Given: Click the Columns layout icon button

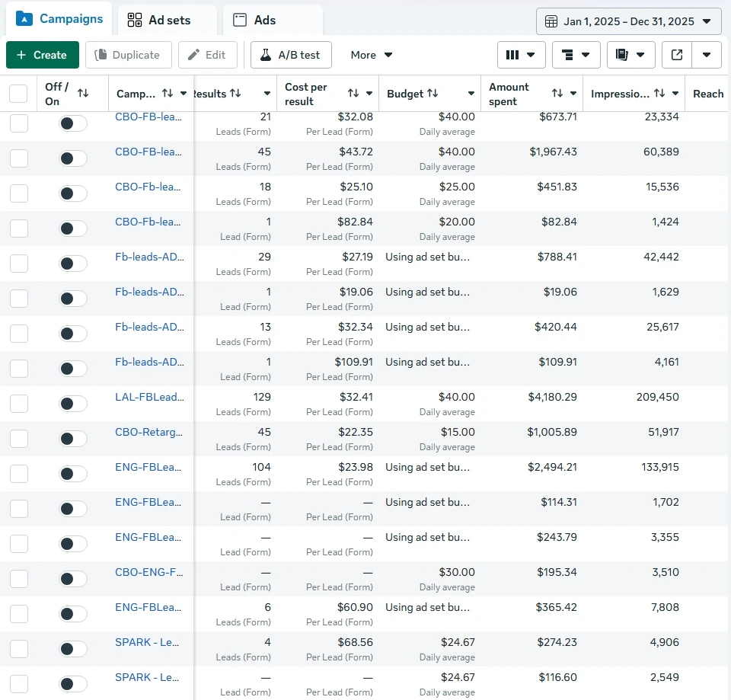Looking at the screenshot, I should click(521, 55).
